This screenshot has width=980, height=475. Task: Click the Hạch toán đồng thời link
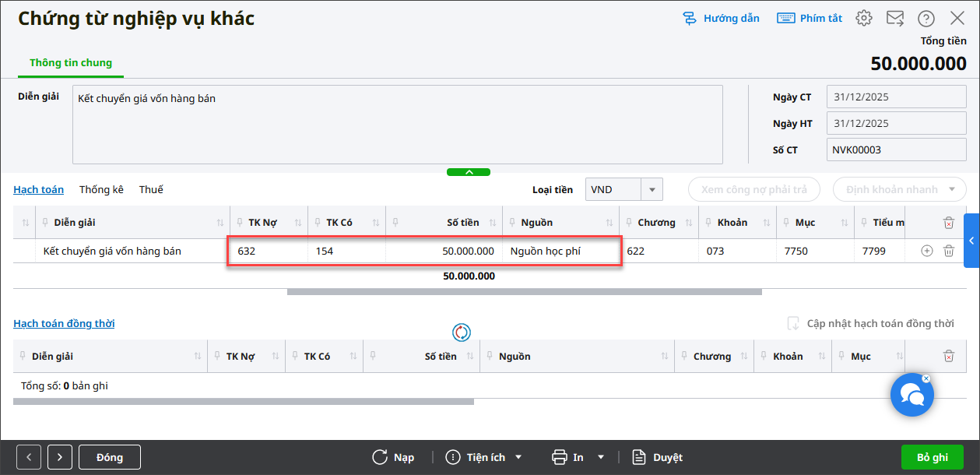pyautogui.click(x=64, y=323)
